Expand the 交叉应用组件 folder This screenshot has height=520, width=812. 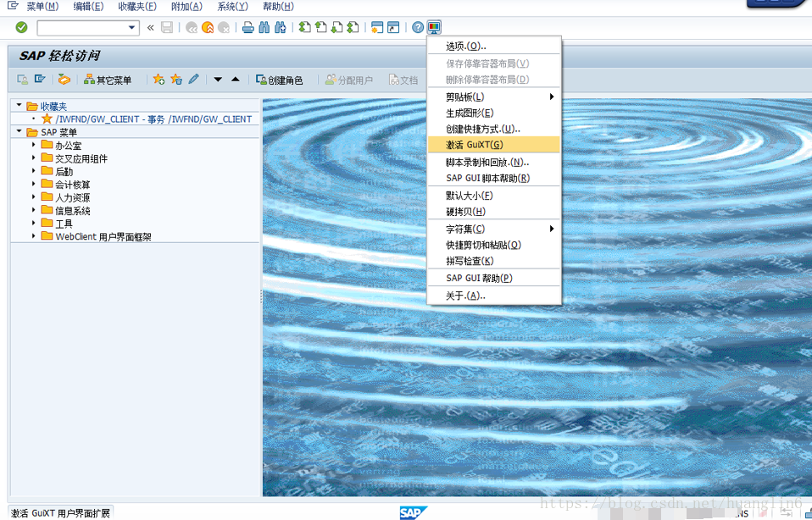(34, 158)
